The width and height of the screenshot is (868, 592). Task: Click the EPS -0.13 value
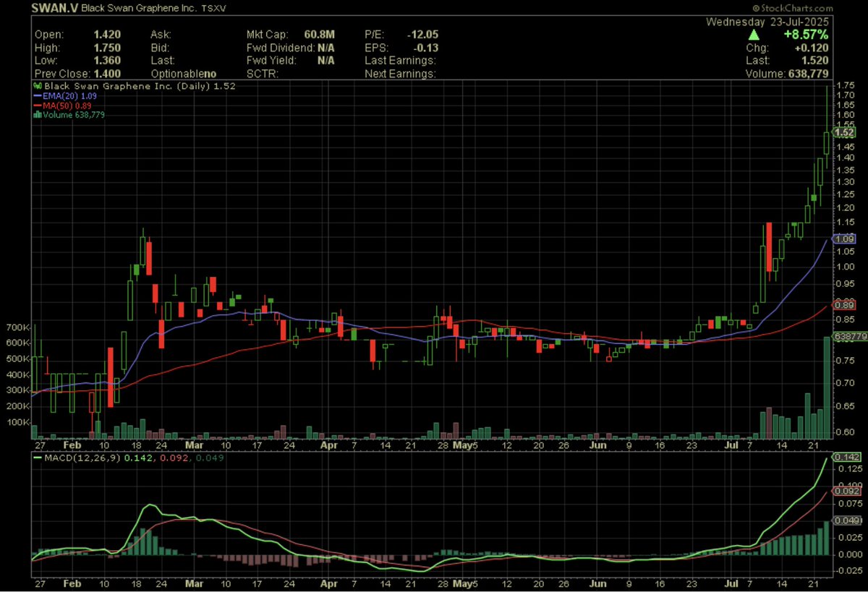pos(426,47)
